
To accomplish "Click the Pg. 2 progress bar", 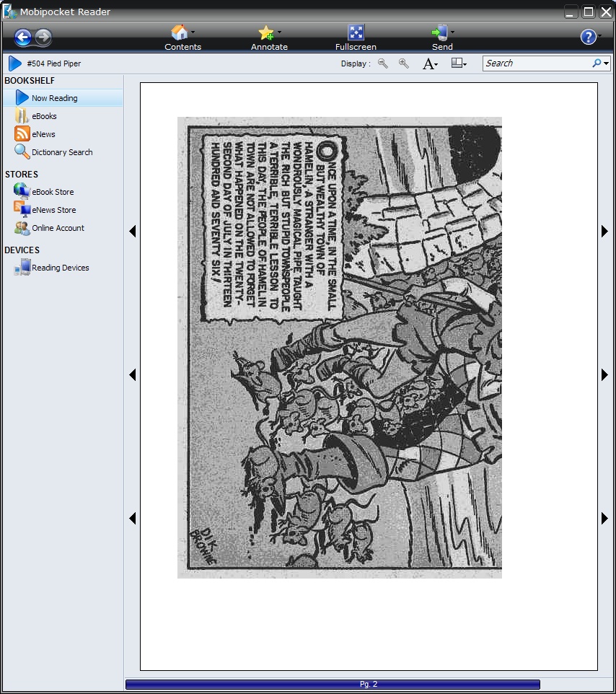I will pyautogui.click(x=333, y=685).
